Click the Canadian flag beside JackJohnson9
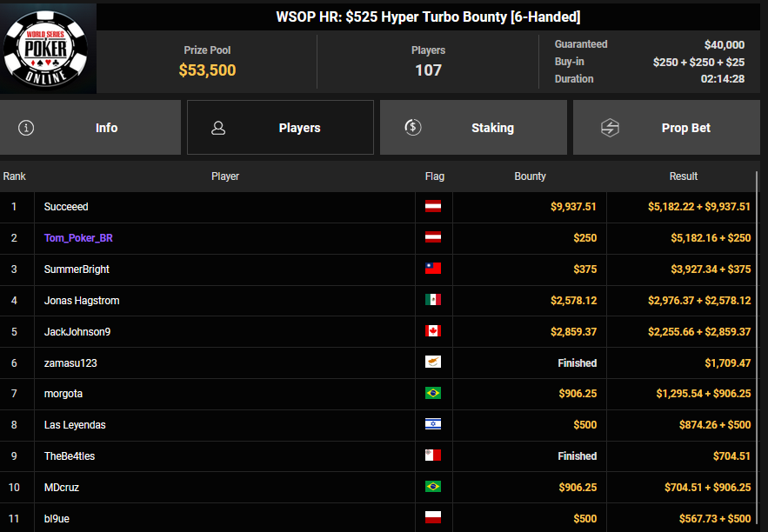This screenshot has width=768, height=532. tap(433, 331)
